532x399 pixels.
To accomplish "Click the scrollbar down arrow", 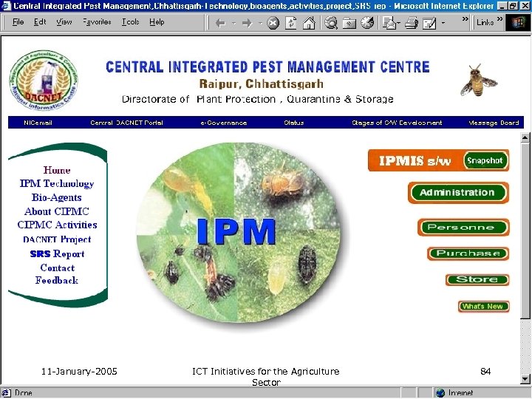I will [525, 379].
